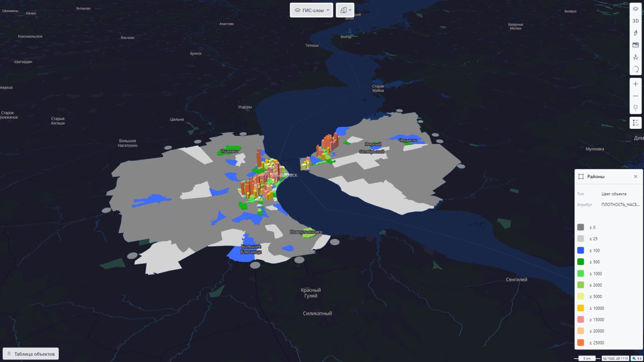Click the Силикатный map label
This screenshot has width=644, height=362.
[x=317, y=314]
